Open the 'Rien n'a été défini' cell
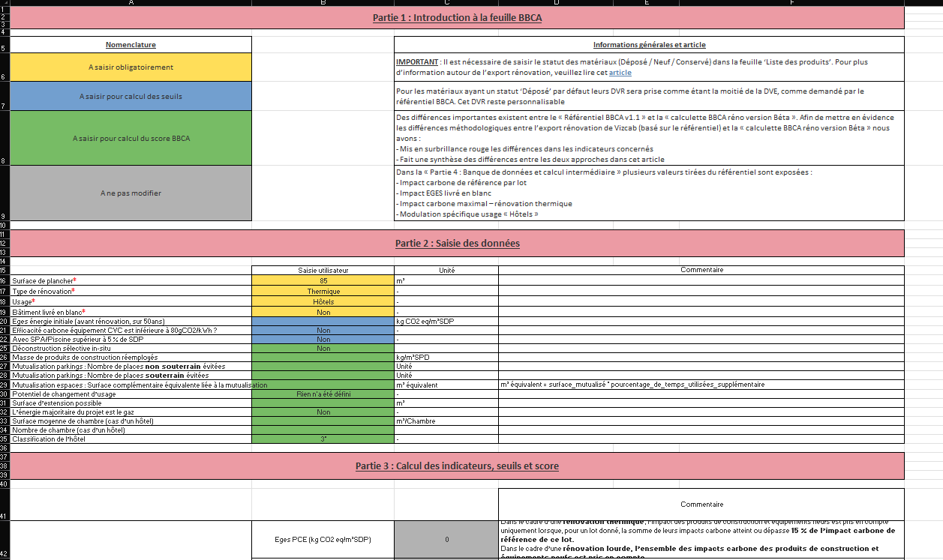Viewport: 943px width, 560px height. [x=323, y=394]
